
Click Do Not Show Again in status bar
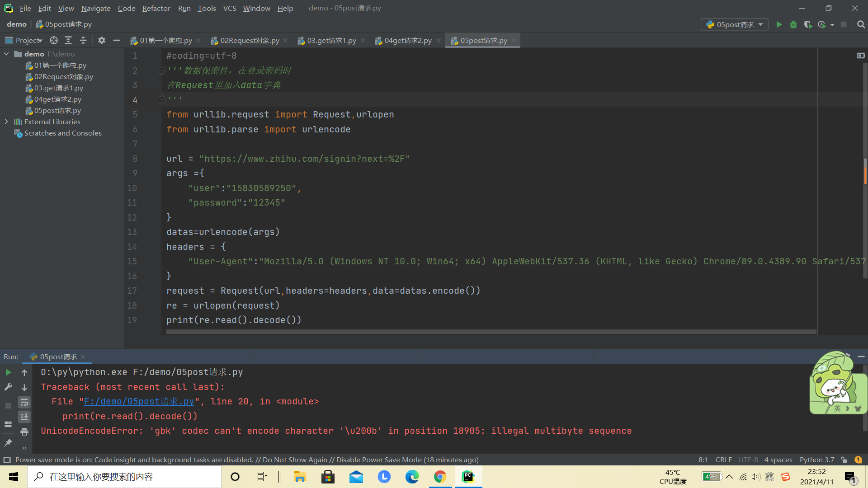[295, 460]
